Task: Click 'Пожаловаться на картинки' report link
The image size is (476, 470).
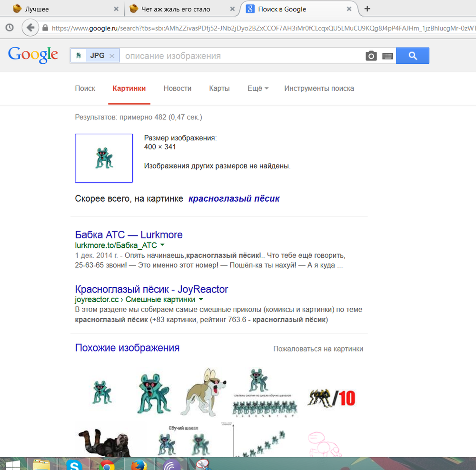Action: pyautogui.click(x=318, y=349)
